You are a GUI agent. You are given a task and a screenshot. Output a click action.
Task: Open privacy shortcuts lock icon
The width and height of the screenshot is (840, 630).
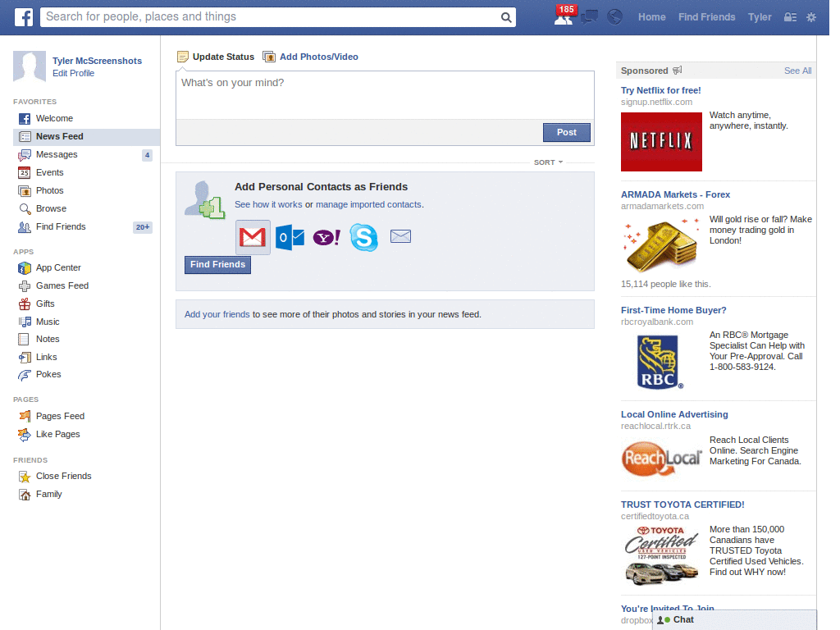(790, 17)
